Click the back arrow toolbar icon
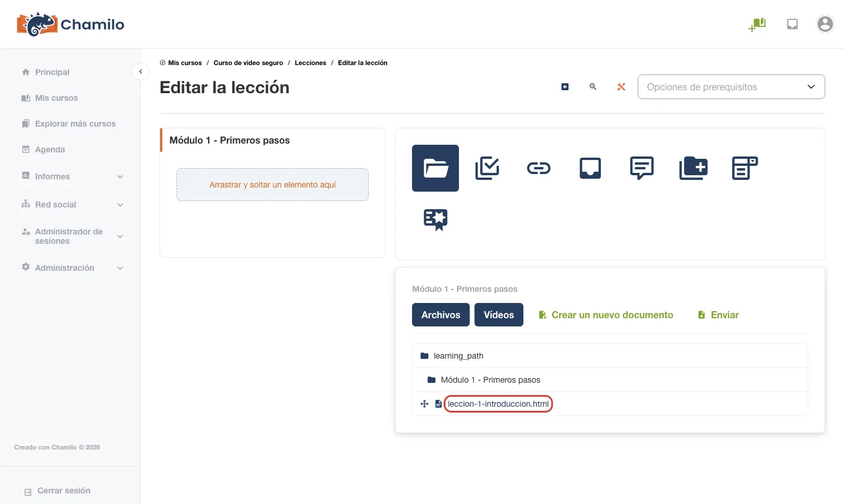 [x=565, y=87]
